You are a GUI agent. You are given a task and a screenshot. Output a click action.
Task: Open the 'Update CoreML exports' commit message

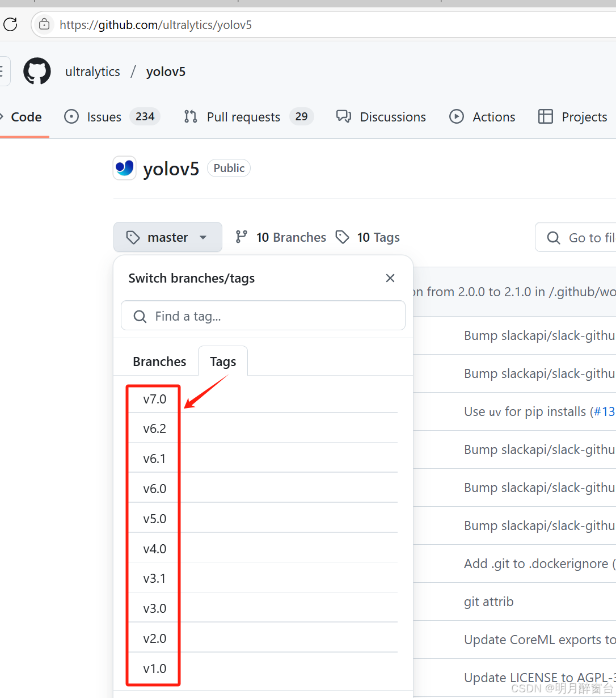(539, 640)
